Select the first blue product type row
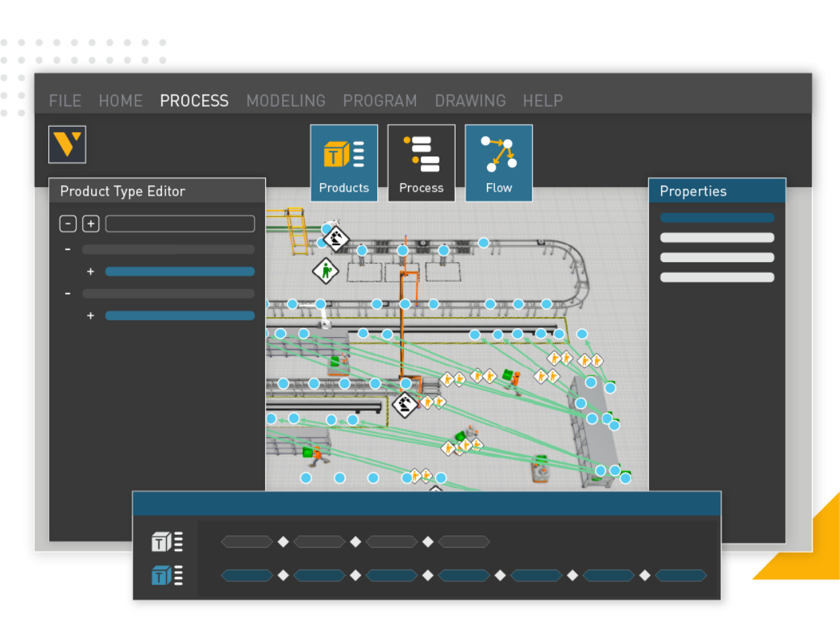The height and width of the screenshot is (630, 840). (x=180, y=271)
